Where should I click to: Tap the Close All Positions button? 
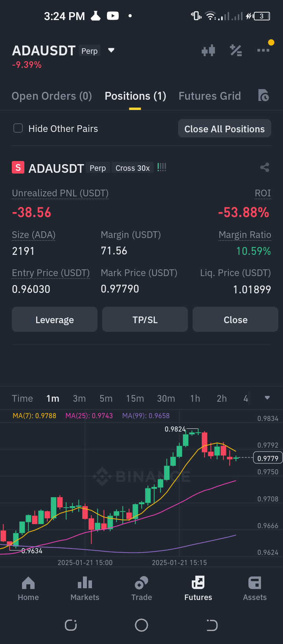click(x=224, y=129)
